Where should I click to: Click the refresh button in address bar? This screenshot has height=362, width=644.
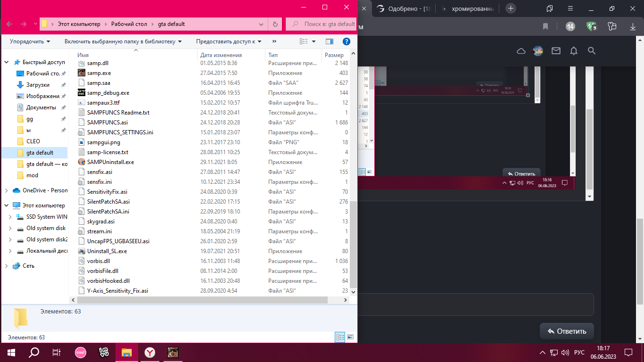click(x=275, y=24)
